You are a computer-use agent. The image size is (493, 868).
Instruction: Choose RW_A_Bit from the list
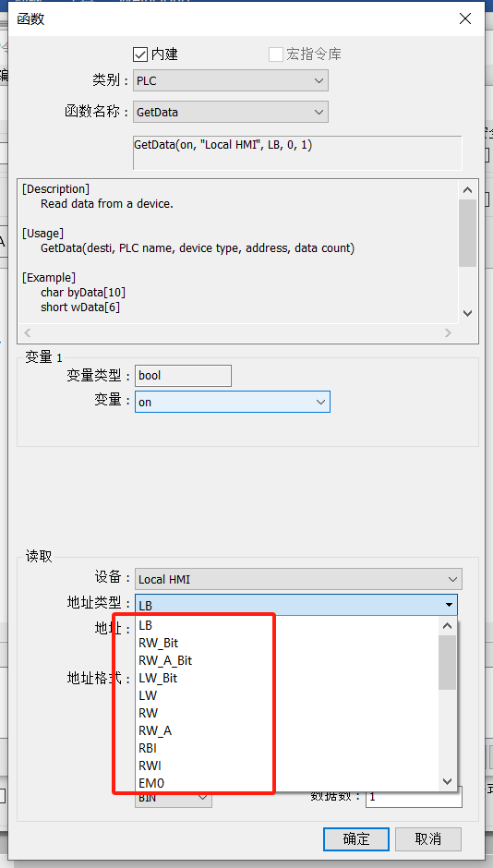tap(165, 660)
